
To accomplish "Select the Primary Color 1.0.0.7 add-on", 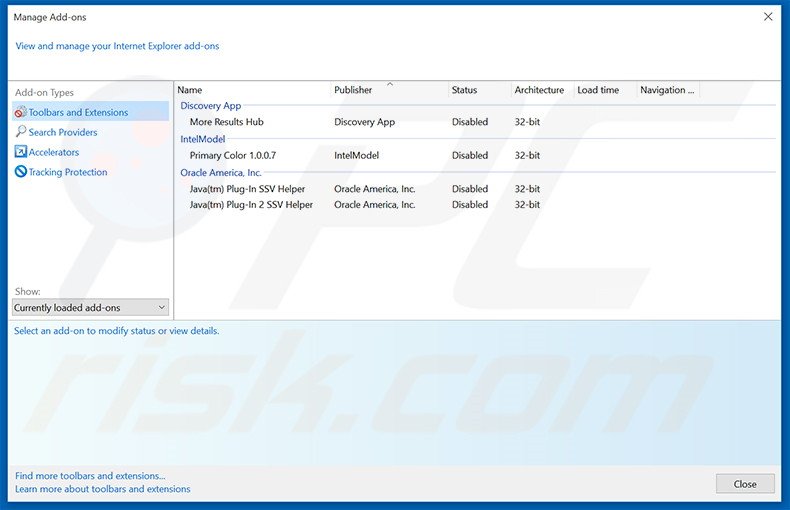I will point(232,156).
